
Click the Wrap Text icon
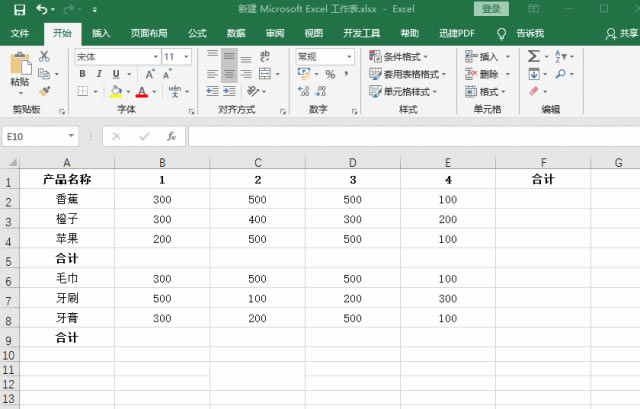tap(265, 57)
